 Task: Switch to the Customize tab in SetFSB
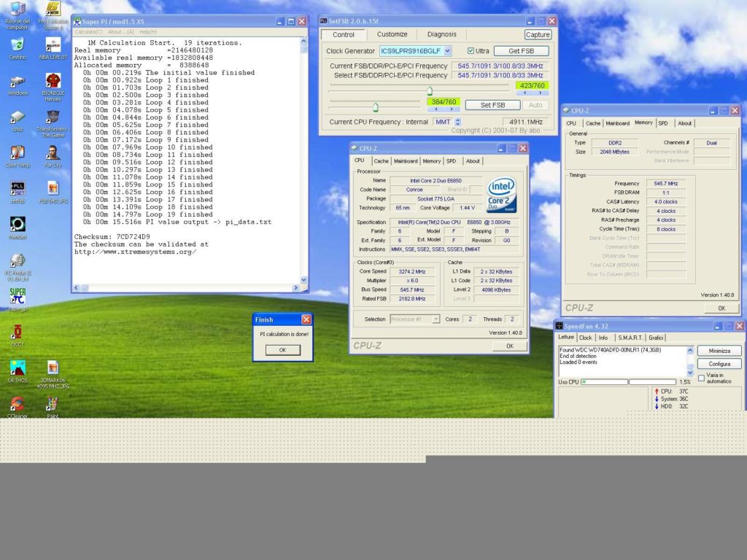point(392,34)
